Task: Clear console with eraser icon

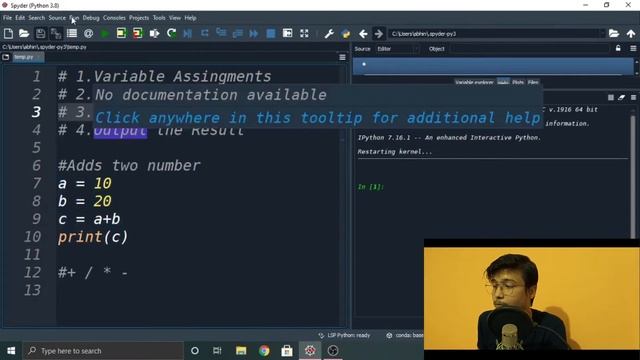Action: (621, 98)
